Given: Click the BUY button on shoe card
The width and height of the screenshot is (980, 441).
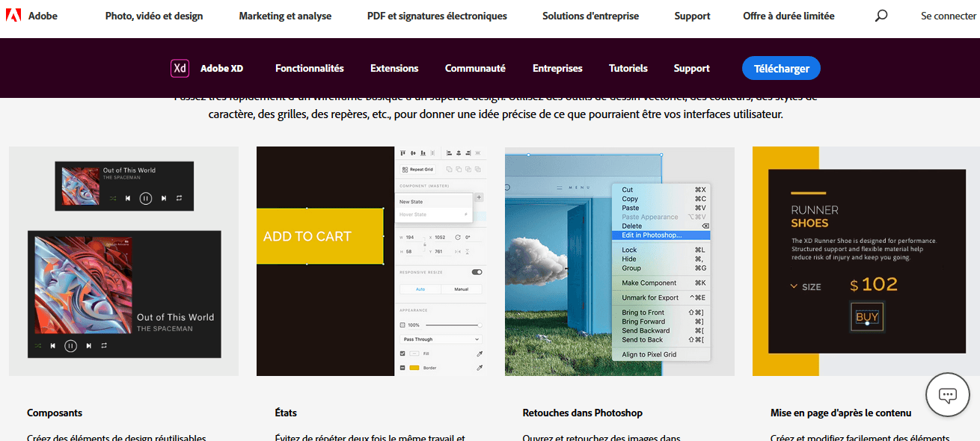Looking at the screenshot, I should (x=867, y=317).
